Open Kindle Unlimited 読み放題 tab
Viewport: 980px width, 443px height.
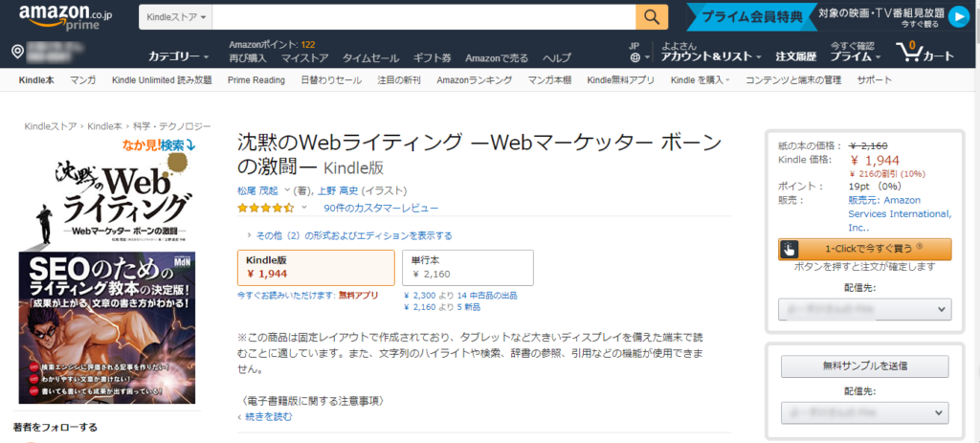(162, 80)
